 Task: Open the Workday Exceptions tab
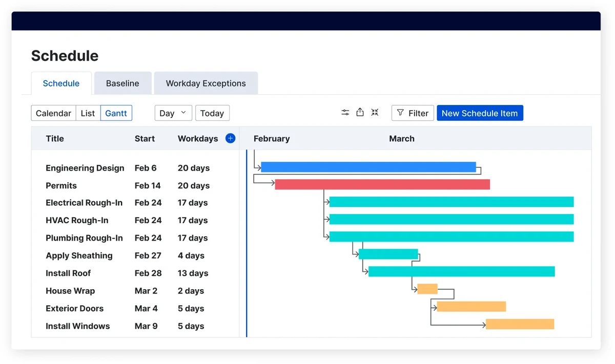(x=206, y=83)
